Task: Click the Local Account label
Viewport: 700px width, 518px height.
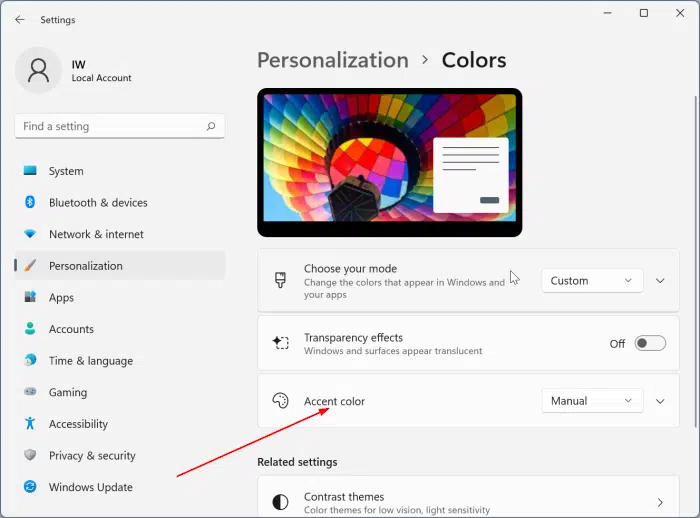Action: click(101, 78)
